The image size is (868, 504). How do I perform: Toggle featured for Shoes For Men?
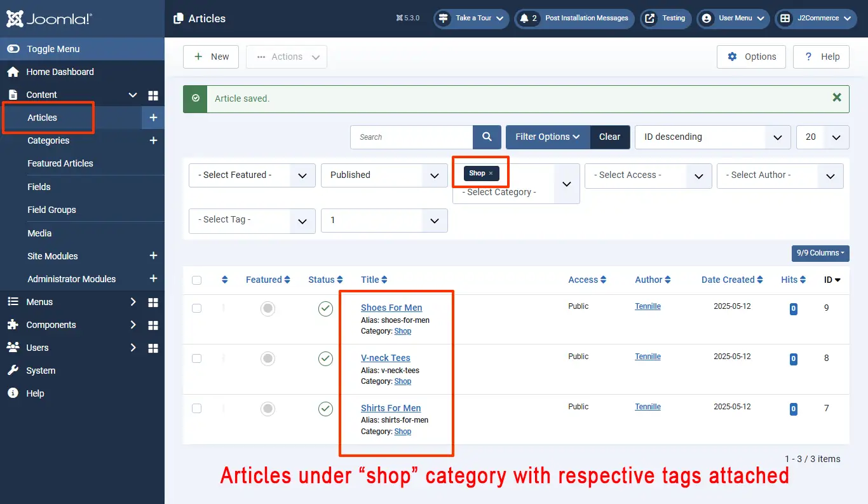point(268,308)
